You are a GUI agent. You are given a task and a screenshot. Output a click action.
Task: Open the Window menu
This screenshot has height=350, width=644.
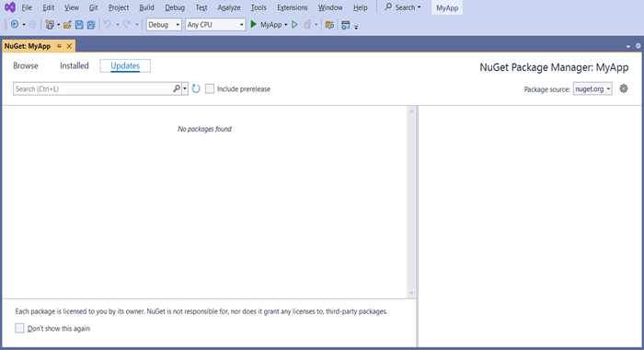[330, 7]
